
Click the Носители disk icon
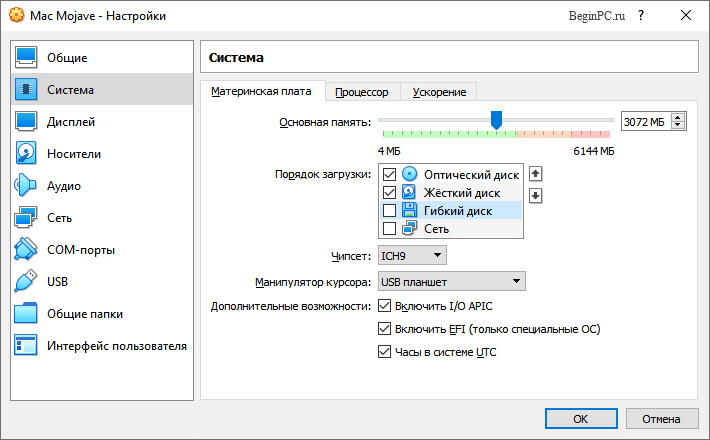point(26,153)
